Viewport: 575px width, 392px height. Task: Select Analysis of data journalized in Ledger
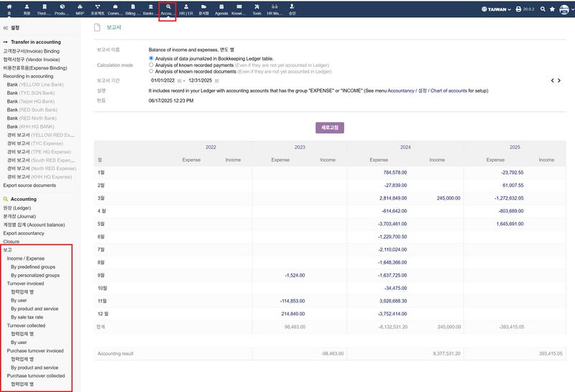pyautogui.click(x=151, y=58)
